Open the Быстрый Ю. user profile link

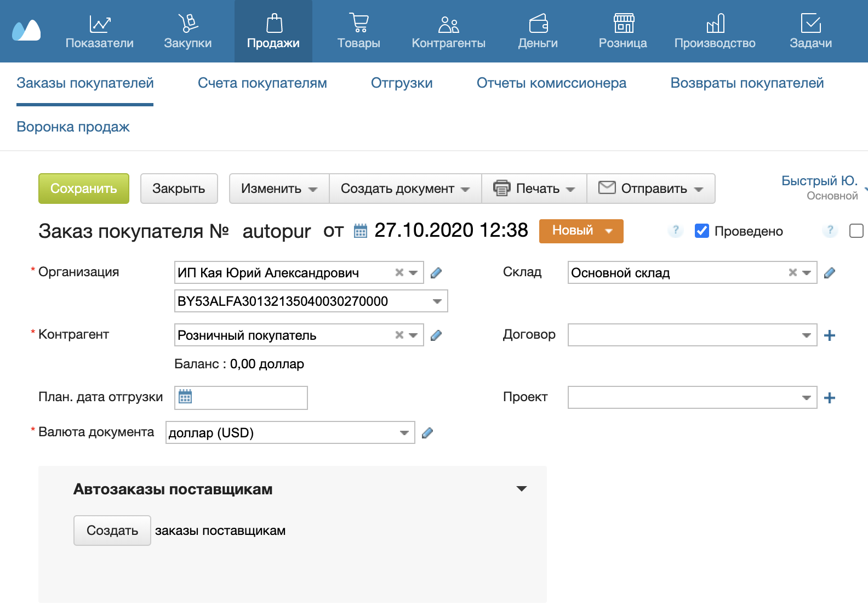(x=819, y=180)
